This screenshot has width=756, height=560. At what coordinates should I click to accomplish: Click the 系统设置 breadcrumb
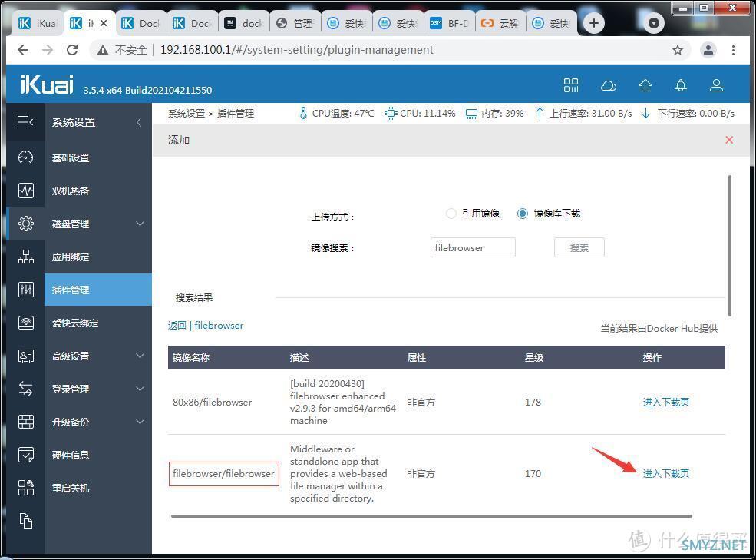coord(187,114)
